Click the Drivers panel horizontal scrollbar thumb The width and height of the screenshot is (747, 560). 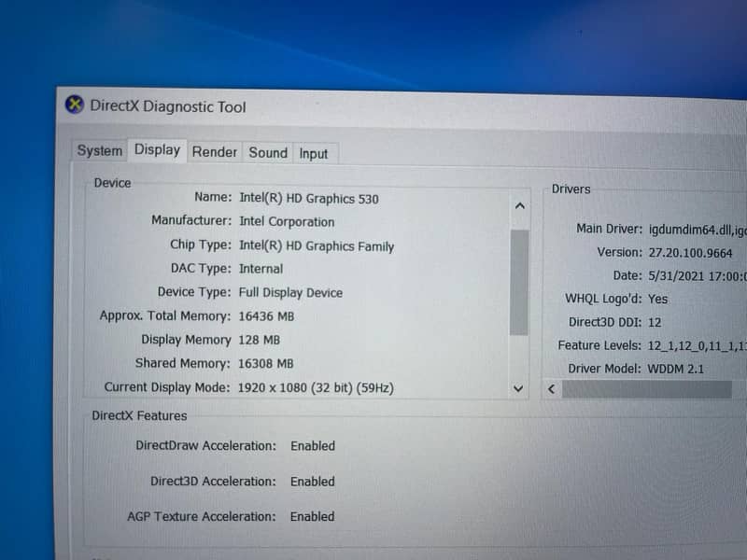click(646, 389)
